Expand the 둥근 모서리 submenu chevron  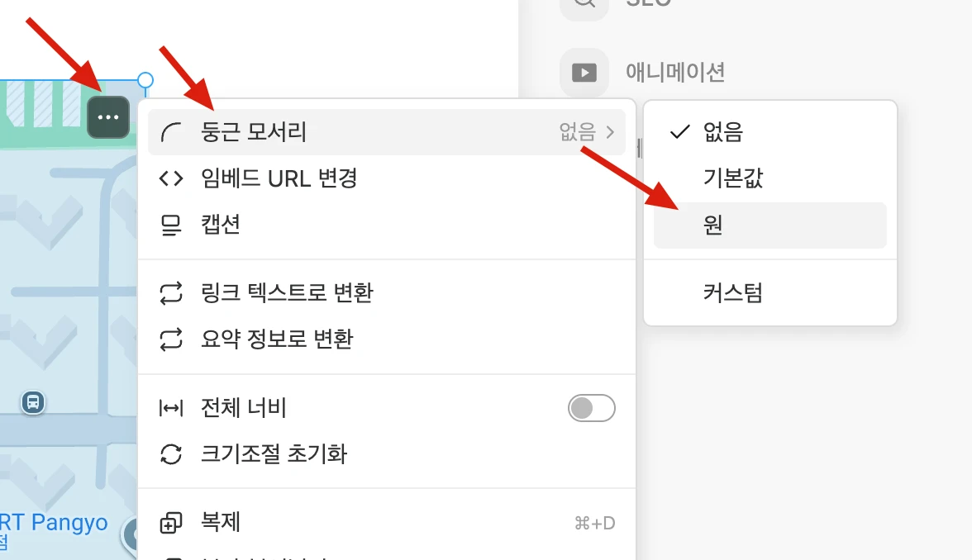click(611, 132)
